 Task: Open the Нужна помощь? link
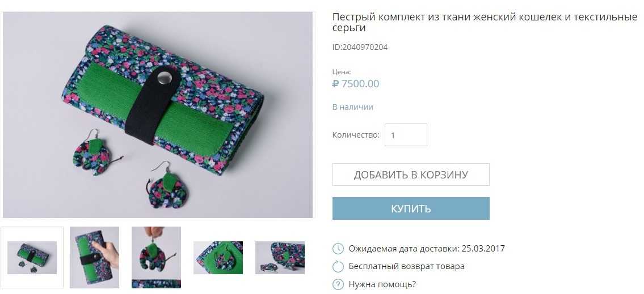[x=382, y=284]
